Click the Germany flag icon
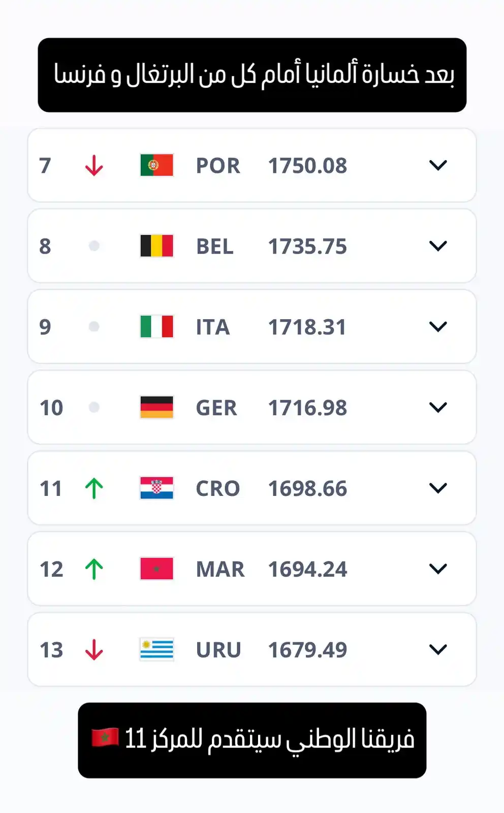The width and height of the screenshot is (504, 813). (156, 408)
